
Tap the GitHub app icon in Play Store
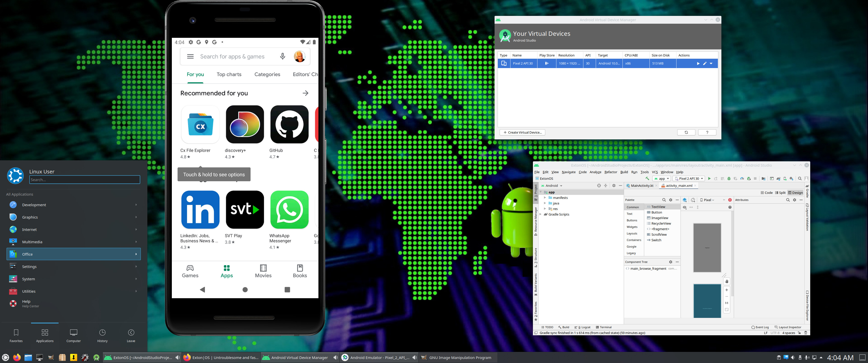click(x=289, y=124)
